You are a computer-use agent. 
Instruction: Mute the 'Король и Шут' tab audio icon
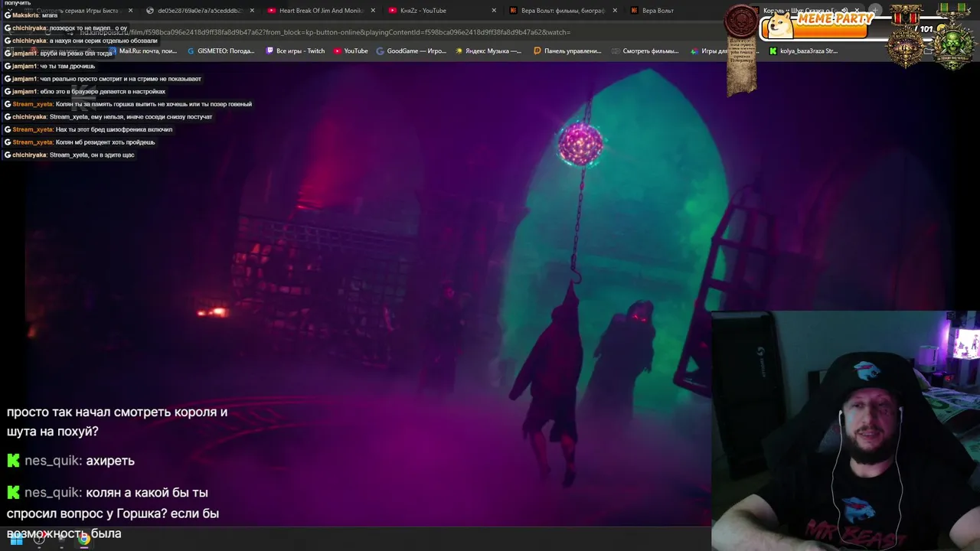point(844,11)
